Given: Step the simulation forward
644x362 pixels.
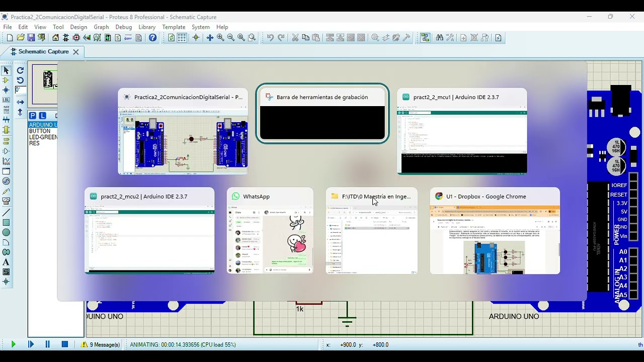Looking at the screenshot, I should [x=31, y=344].
